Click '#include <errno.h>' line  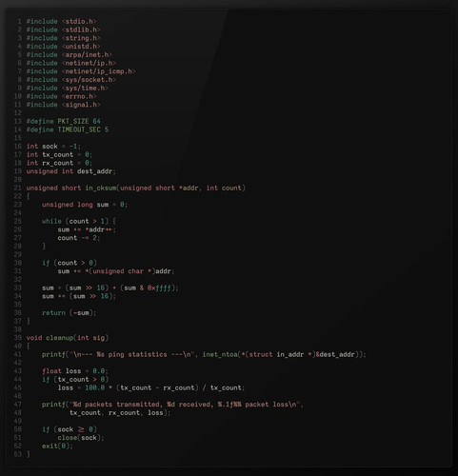pos(61,96)
